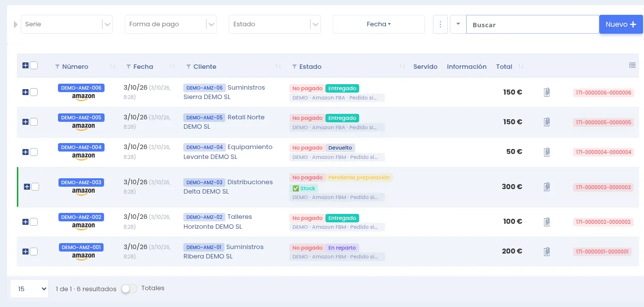This screenshot has height=307, width=644.
Task: Toggle the Totales switch
Action: coord(129,288)
